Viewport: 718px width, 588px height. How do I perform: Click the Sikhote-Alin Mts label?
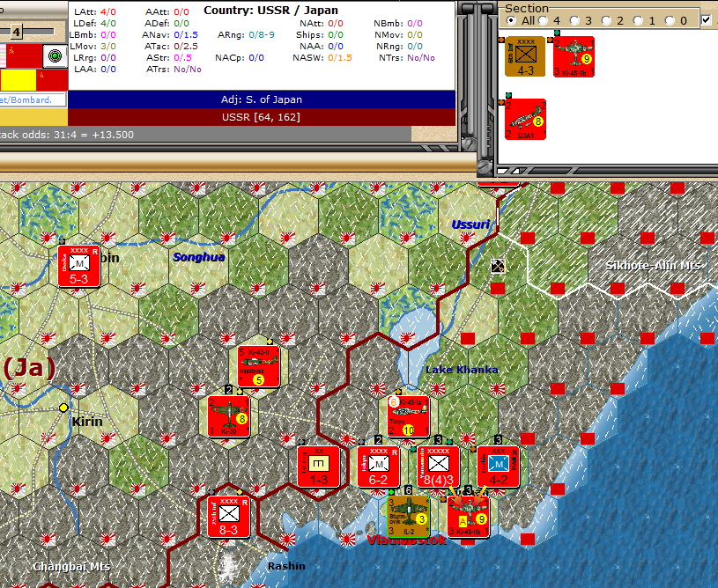pyautogui.click(x=653, y=266)
